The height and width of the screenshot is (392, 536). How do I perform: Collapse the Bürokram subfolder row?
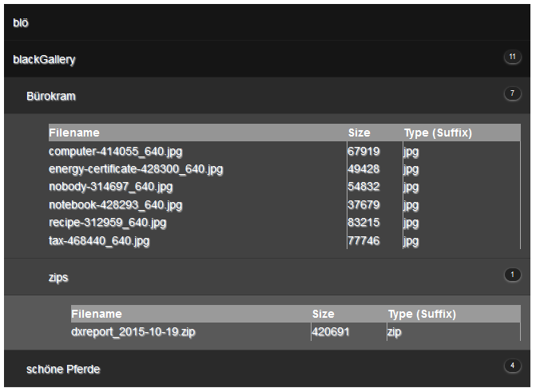pos(51,97)
